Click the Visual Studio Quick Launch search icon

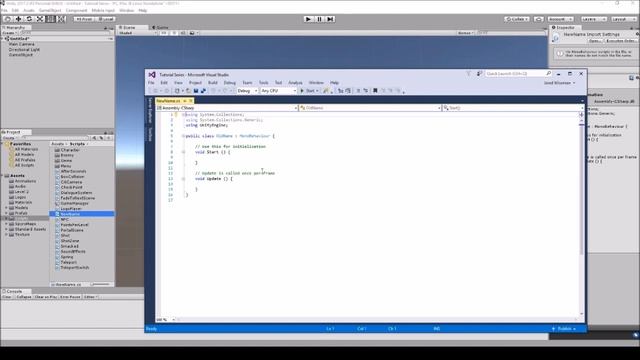pyautogui.click(x=549, y=73)
